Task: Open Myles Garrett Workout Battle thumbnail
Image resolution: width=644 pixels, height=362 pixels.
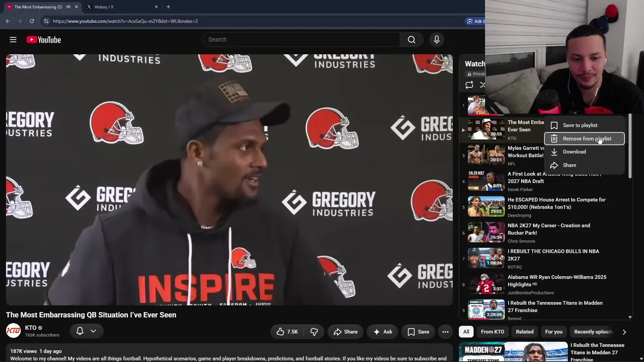Action: [486, 155]
